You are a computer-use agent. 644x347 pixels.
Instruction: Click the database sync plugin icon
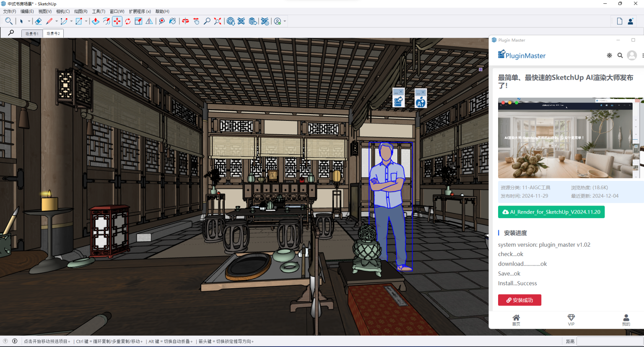pyautogui.click(x=398, y=101)
